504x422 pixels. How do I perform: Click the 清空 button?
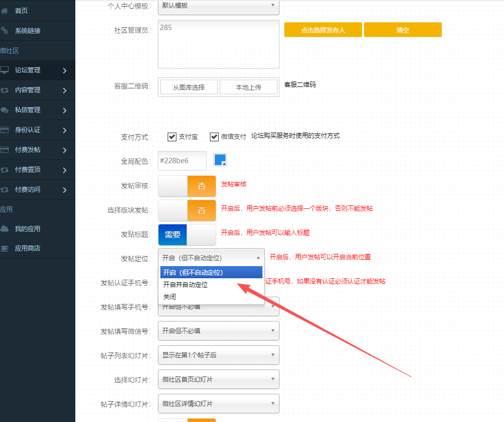coord(403,30)
